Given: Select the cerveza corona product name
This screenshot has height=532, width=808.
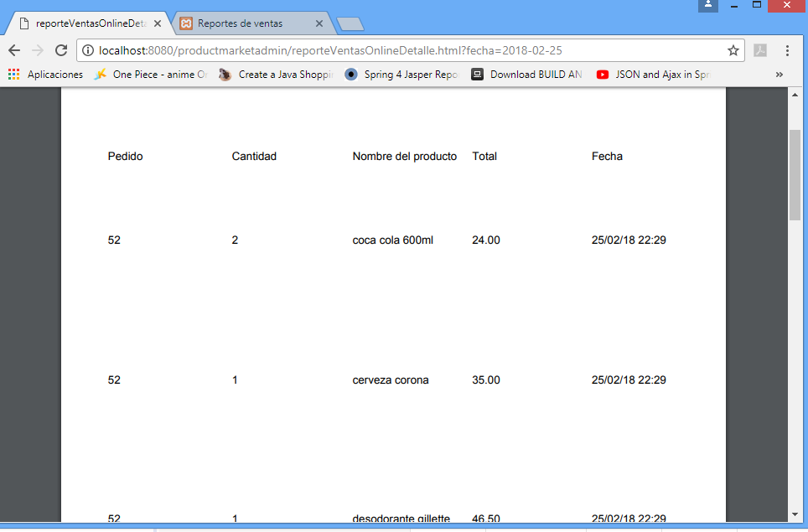Looking at the screenshot, I should click(x=391, y=380).
